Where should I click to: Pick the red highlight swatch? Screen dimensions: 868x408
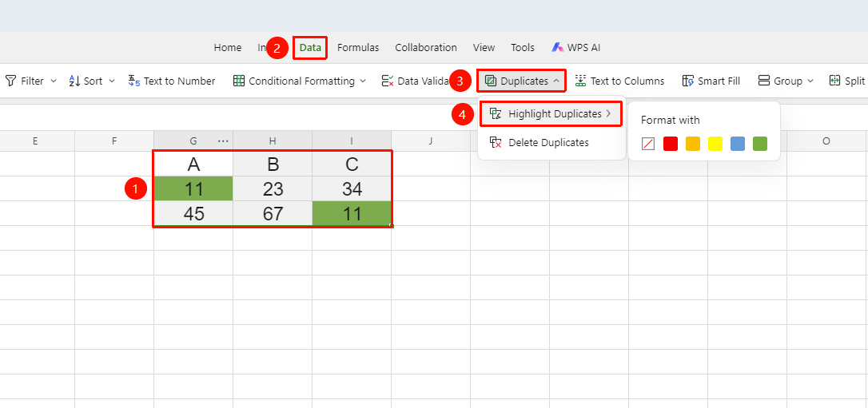pos(671,144)
